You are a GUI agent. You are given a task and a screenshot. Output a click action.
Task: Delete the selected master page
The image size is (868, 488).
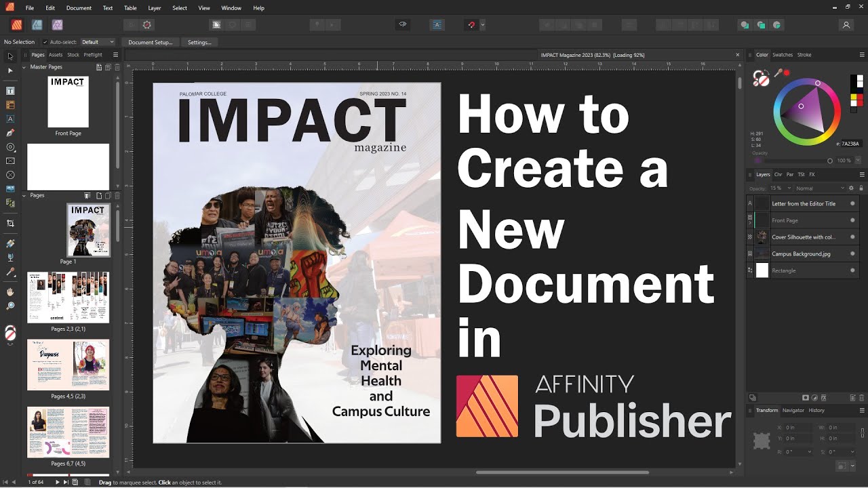pyautogui.click(x=117, y=67)
